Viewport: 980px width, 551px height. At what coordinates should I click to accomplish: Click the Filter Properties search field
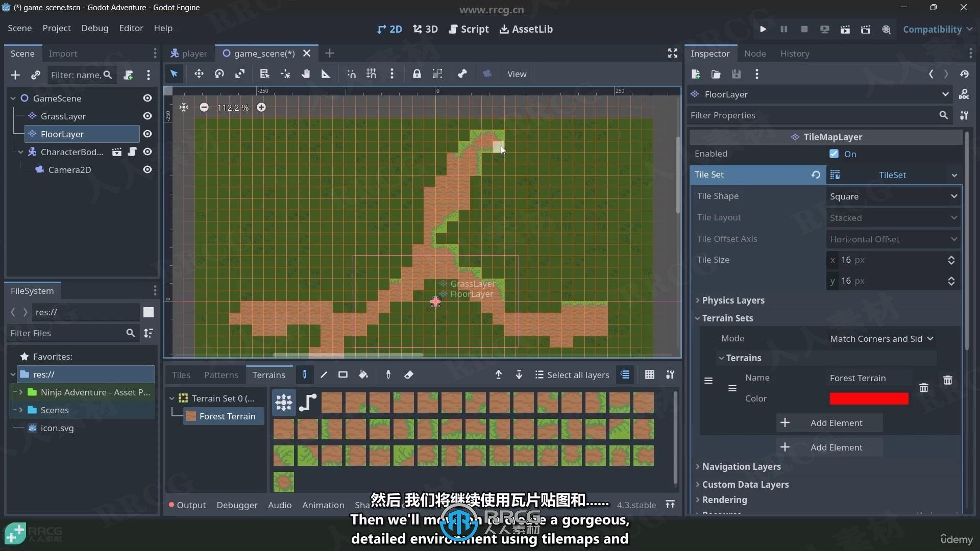[x=819, y=115]
